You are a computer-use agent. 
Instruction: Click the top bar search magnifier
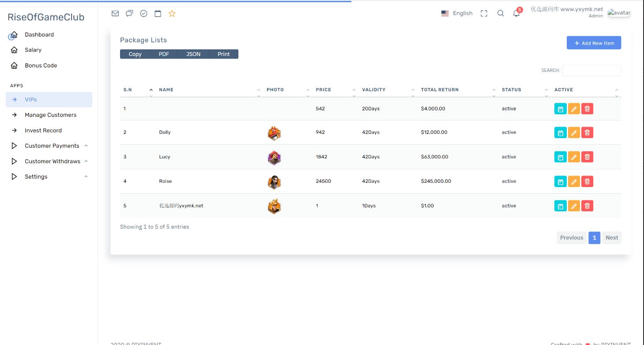(501, 14)
